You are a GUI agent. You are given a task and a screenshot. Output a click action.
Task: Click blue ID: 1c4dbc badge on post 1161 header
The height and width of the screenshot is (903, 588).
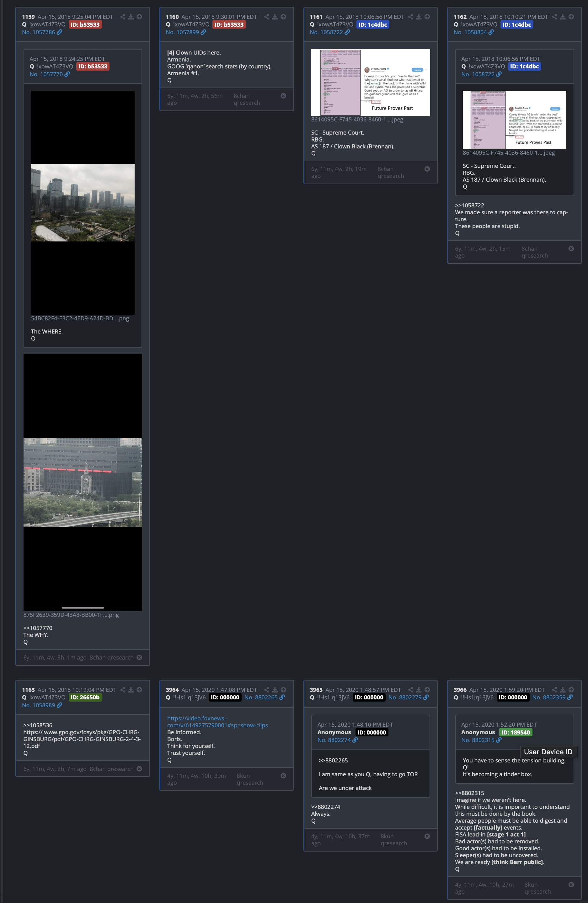point(373,24)
